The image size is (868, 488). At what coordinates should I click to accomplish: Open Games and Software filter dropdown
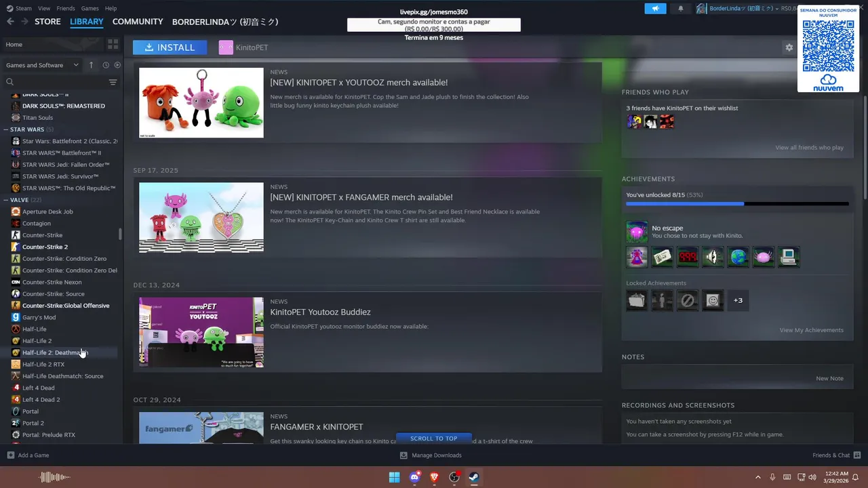(43, 65)
